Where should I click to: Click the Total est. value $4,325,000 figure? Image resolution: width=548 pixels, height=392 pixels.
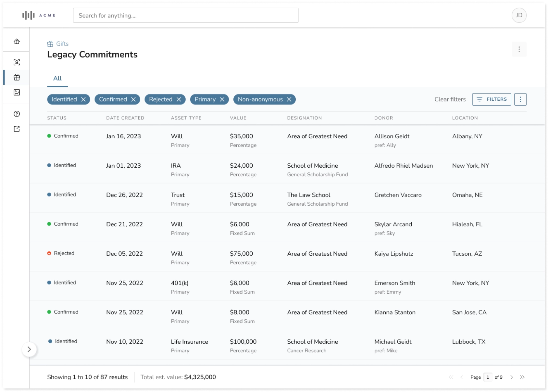pos(200,377)
